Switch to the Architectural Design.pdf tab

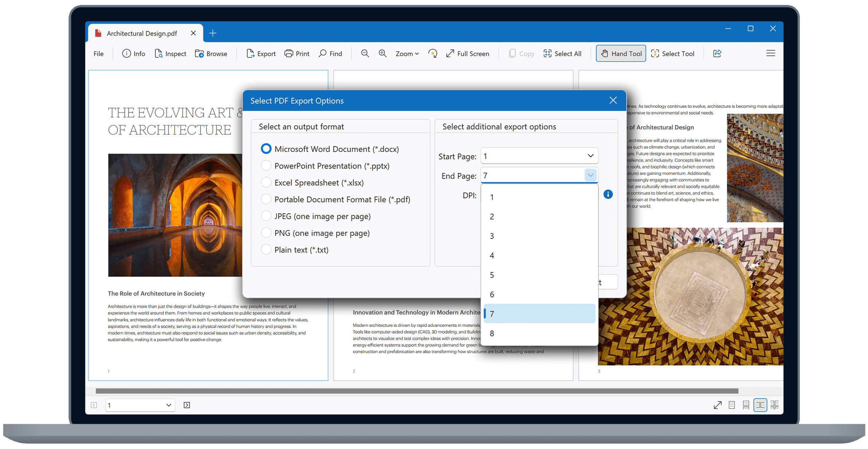pyautogui.click(x=142, y=33)
